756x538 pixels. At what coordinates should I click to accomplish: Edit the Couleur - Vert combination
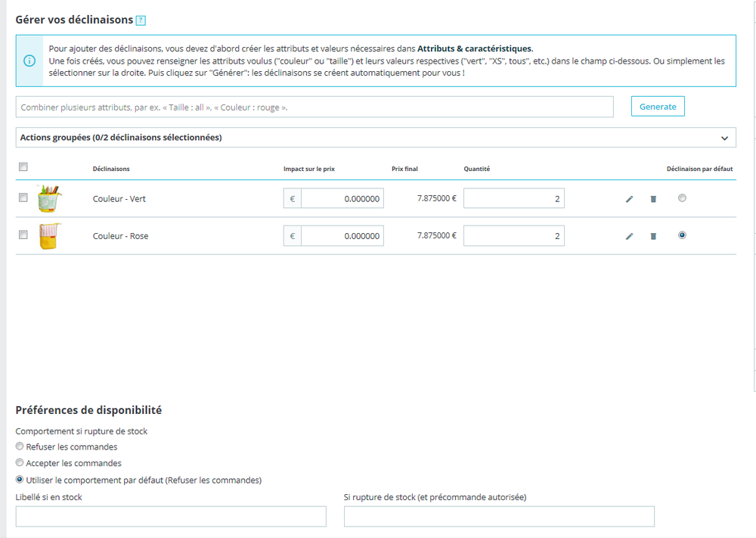coord(629,199)
